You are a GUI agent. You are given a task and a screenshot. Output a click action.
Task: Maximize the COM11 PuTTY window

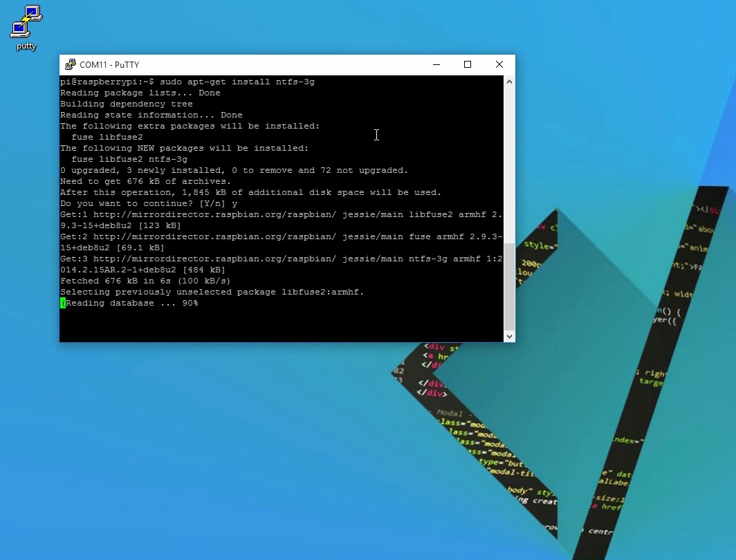[468, 65]
